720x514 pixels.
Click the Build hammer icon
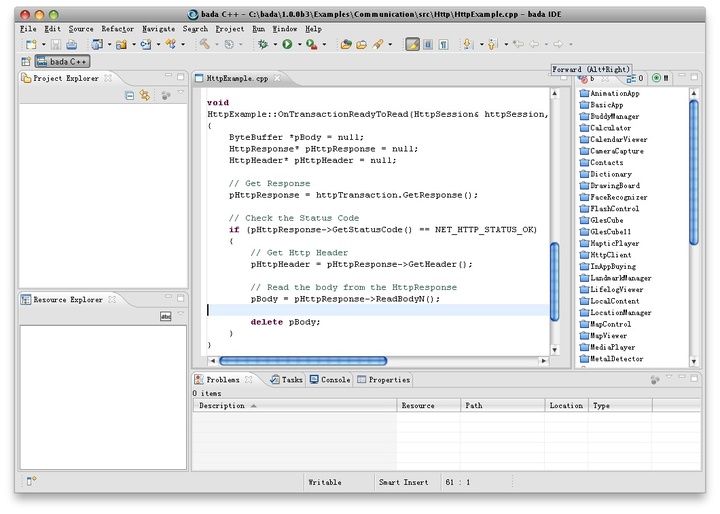(x=204, y=44)
